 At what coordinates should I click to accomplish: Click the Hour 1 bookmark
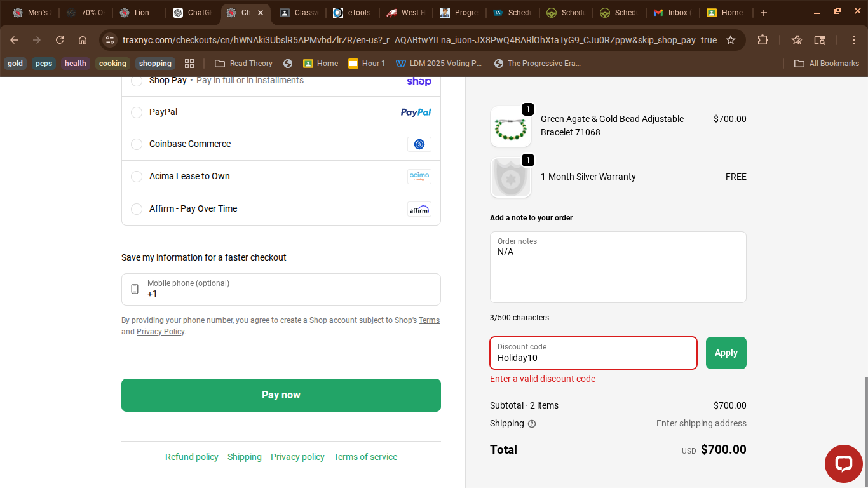click(367, 64)
